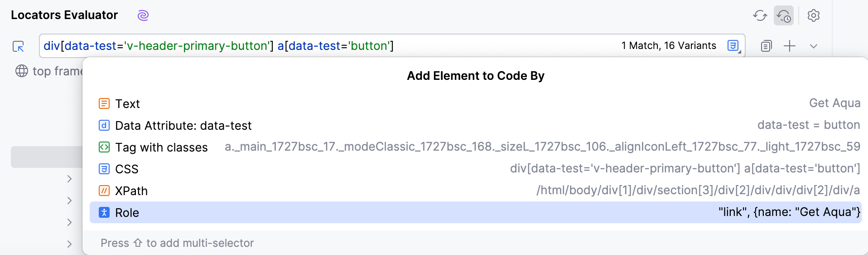
Task: Click the locator input field
Action: click(317, 46)
